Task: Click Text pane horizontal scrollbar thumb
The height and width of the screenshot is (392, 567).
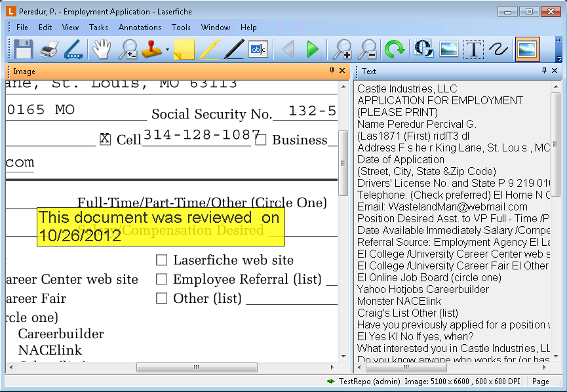Action: pos(406,367)
